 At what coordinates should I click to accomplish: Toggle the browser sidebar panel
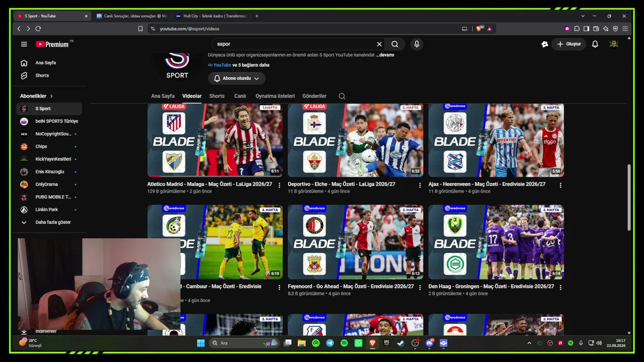pos(586,29)
